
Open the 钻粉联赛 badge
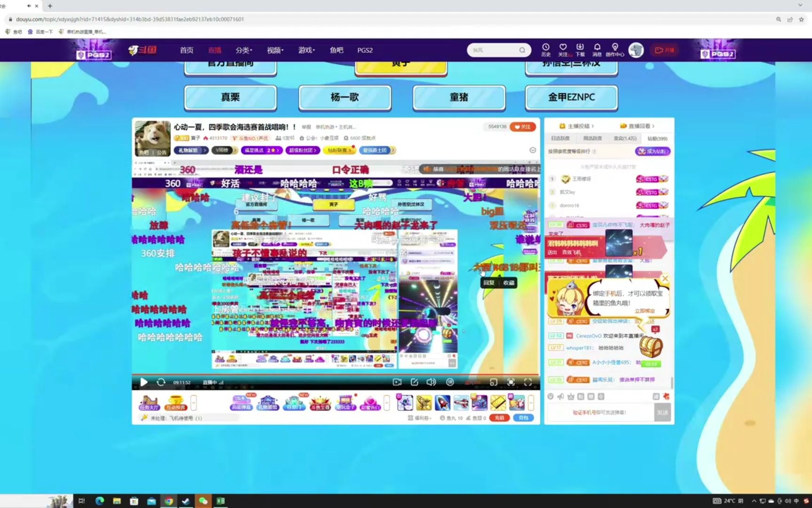click(339, 150)
